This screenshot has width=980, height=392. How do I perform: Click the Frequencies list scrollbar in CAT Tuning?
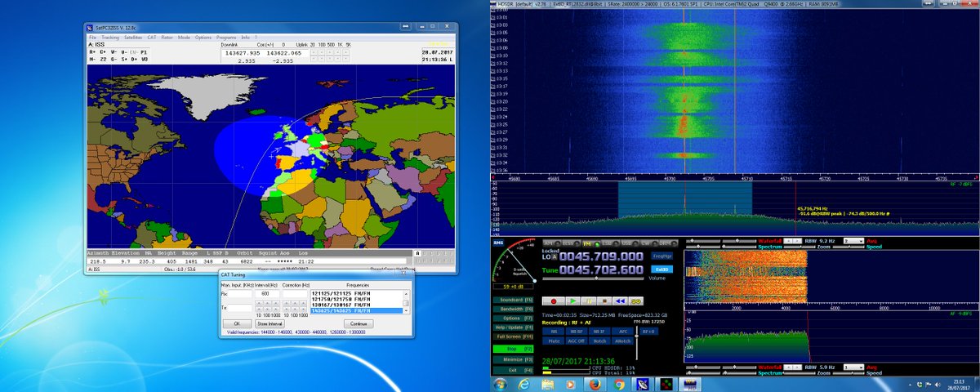[x=406, y=302]
